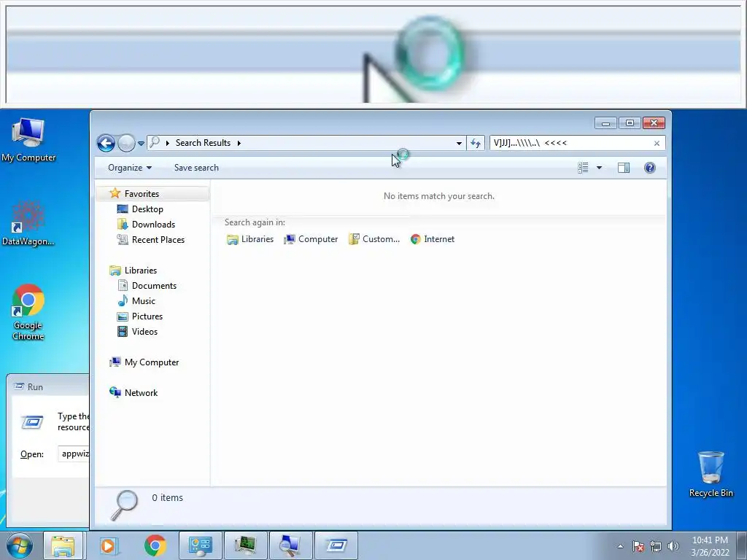Search again in Computer
This screenshot has height=560, width=747.
click(x=311, y=239)
